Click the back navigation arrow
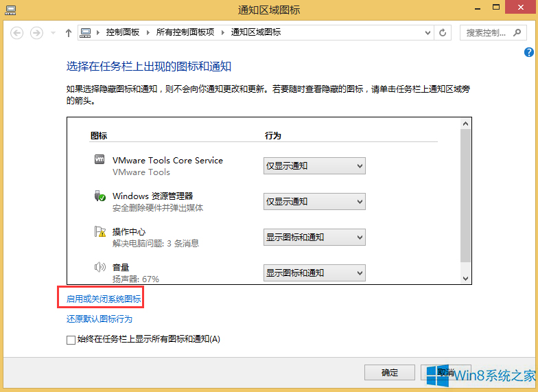 [x=16, y=33]
